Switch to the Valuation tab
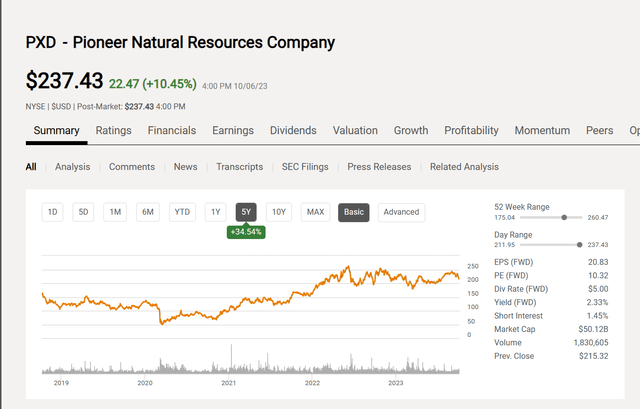 click(355, 131)
